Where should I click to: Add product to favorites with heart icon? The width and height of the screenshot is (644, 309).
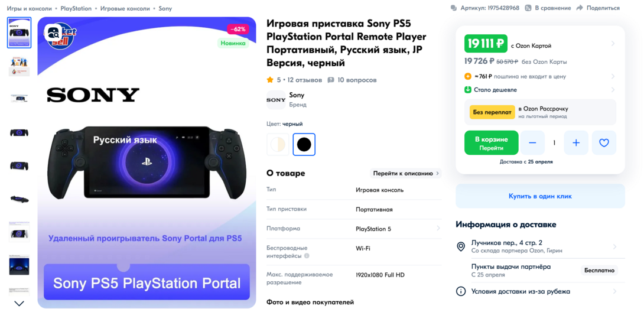click(604, 142)
